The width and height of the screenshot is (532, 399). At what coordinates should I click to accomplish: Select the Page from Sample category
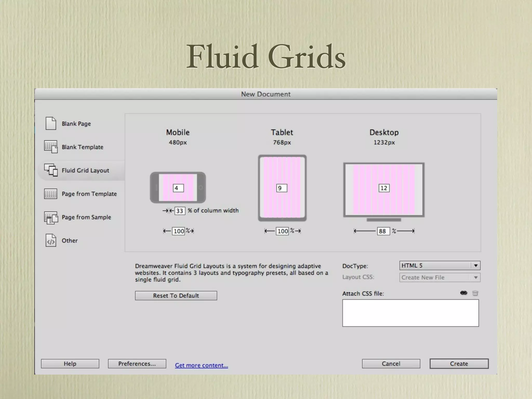[x=86, y=217]
